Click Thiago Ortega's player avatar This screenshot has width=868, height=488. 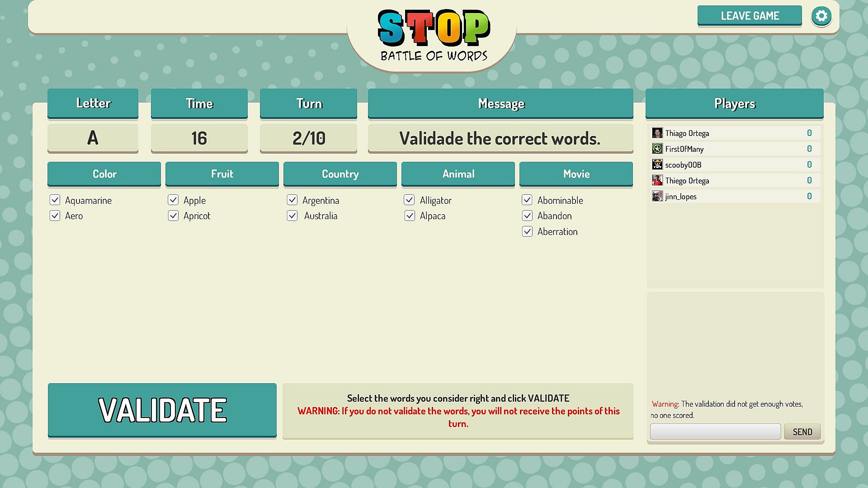(657, 133)
